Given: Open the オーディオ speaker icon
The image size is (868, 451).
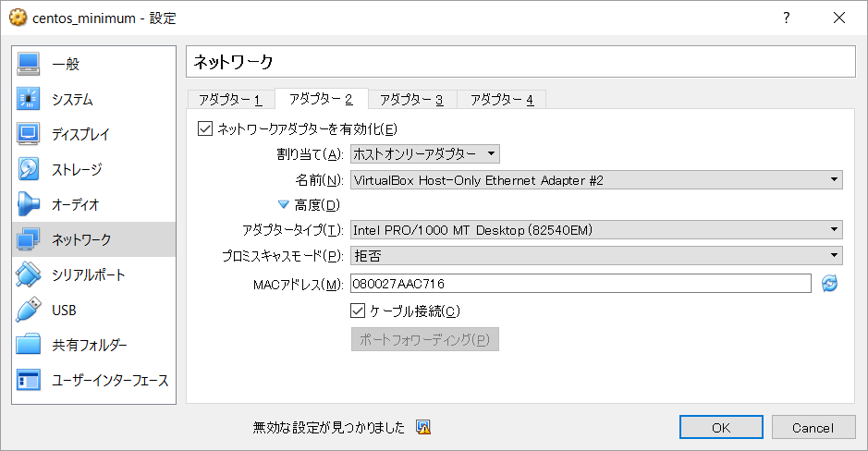Looking at the screenshot, I should [28, 204].
